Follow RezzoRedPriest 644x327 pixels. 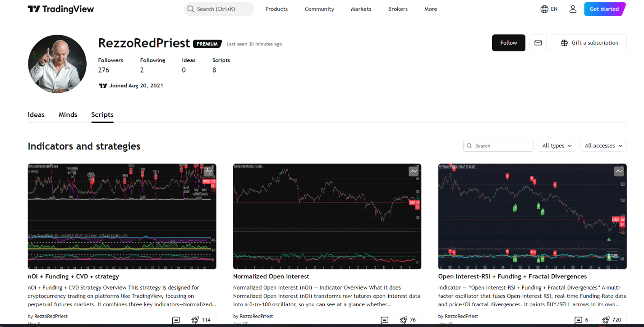click(x=509, y=43)
